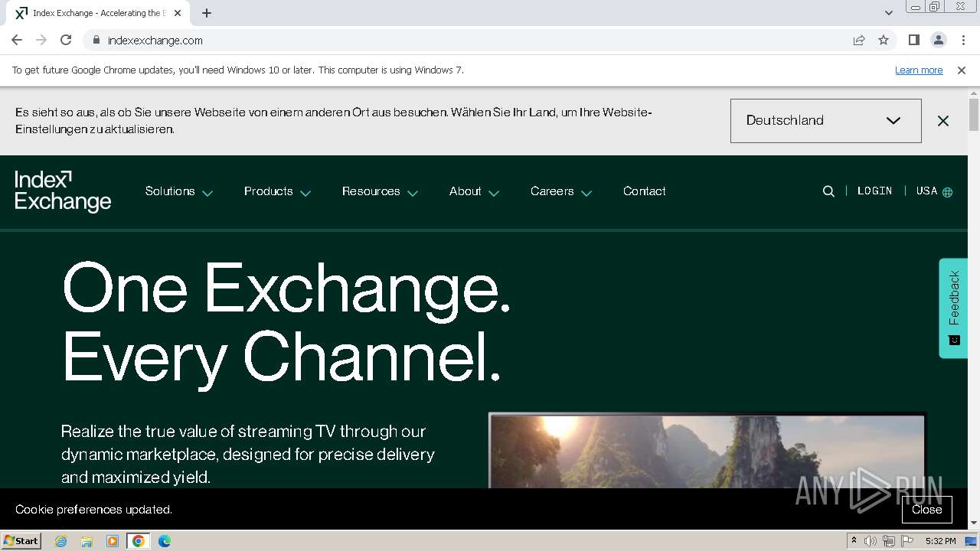Image resolution: width=980 pixels, height=551 pixels.
Task: Open the Feedback side tab
Action: tap(953, 308)
